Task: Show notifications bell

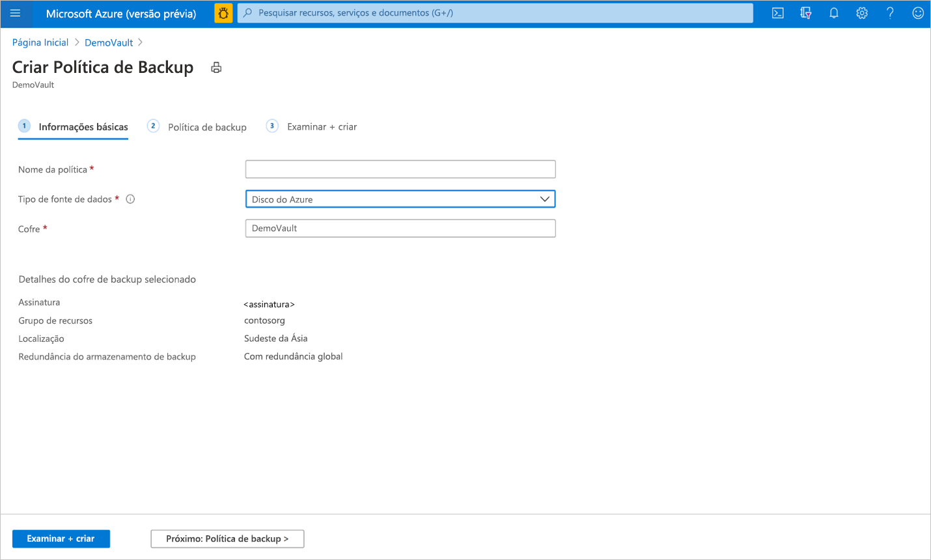Action: [834, 13]
